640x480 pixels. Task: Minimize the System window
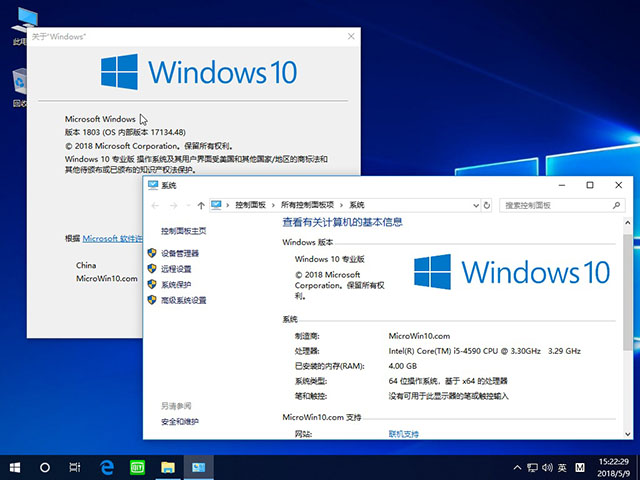pos(562,185)
